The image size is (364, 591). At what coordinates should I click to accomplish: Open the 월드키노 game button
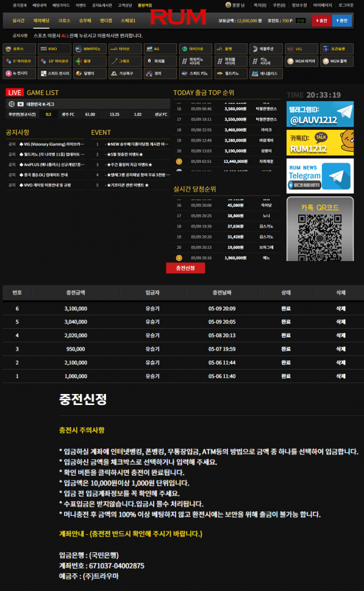click(x=231, y=74)
